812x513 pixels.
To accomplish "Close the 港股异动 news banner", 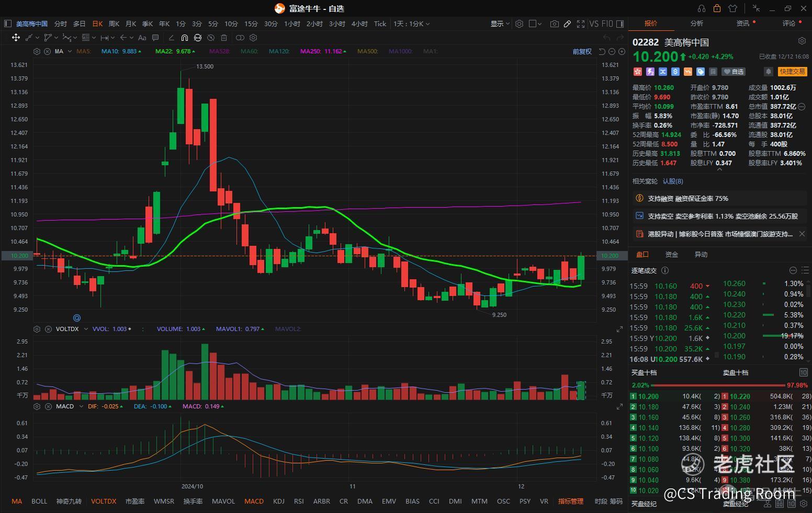I will tap(802, 234).
